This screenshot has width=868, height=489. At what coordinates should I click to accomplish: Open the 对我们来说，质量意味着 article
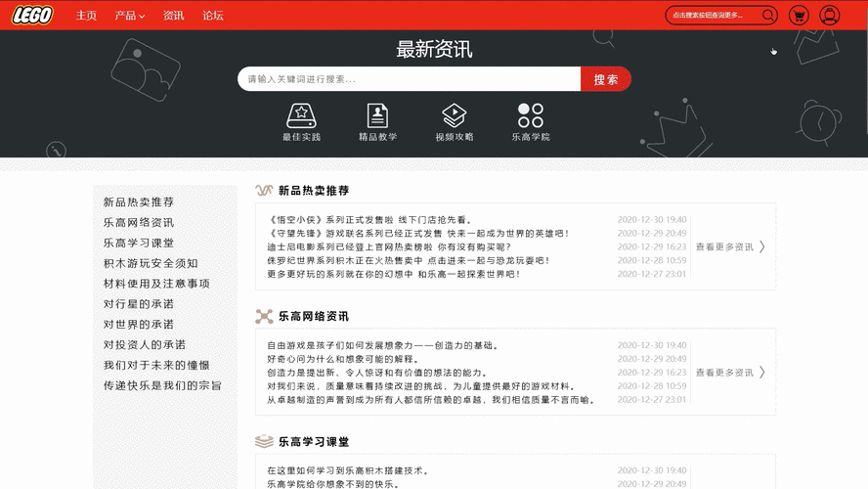click(x=422, y=386)
